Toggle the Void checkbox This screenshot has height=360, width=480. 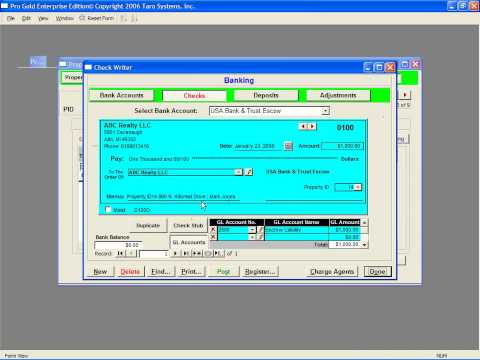point(108,209)
